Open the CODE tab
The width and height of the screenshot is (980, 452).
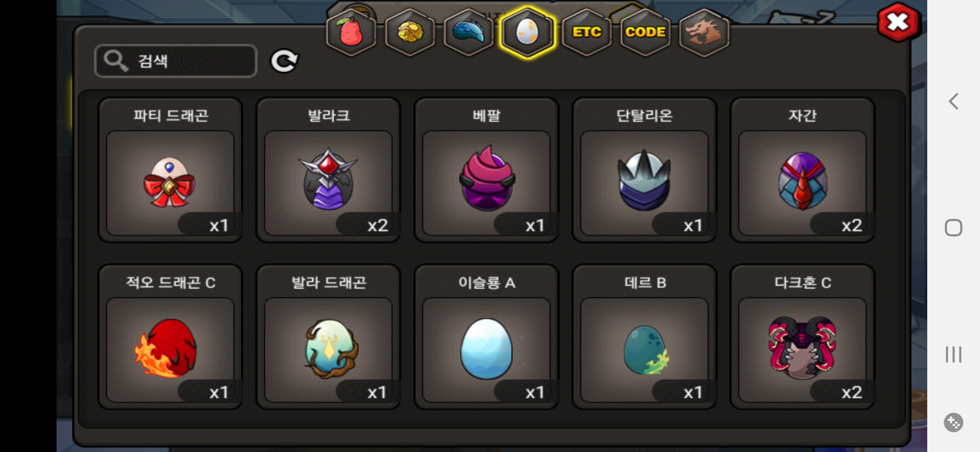[x=645, y=32]
